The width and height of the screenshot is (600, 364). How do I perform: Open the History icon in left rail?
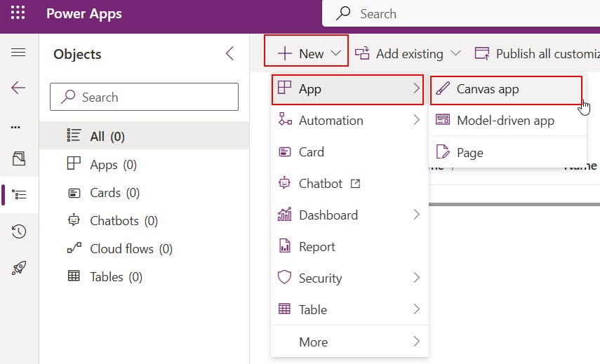19,231
